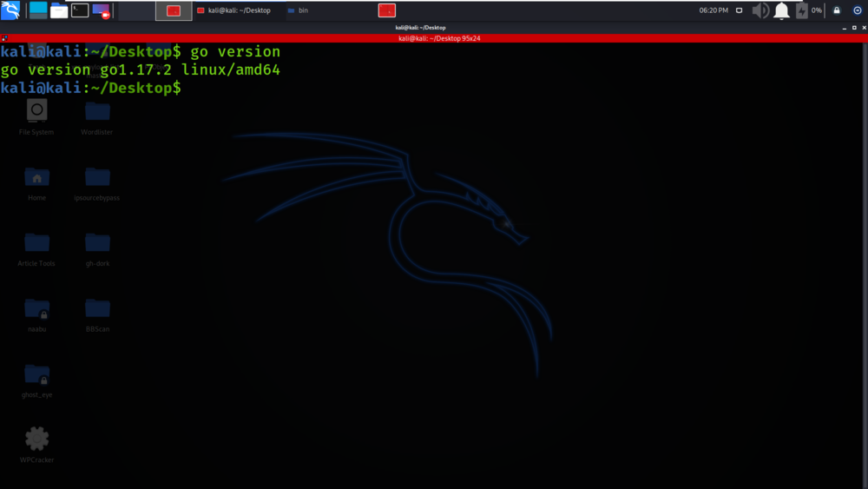Image resolution: width=868 pixels, height=489 pixels.
Task: Open the clock showing 06:20 PM
Action: pos(713,10)
